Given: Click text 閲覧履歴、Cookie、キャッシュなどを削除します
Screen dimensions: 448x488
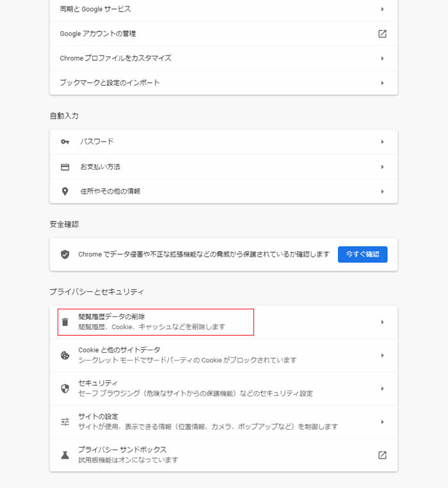Looking at the screenshot, I should point(152,327).
